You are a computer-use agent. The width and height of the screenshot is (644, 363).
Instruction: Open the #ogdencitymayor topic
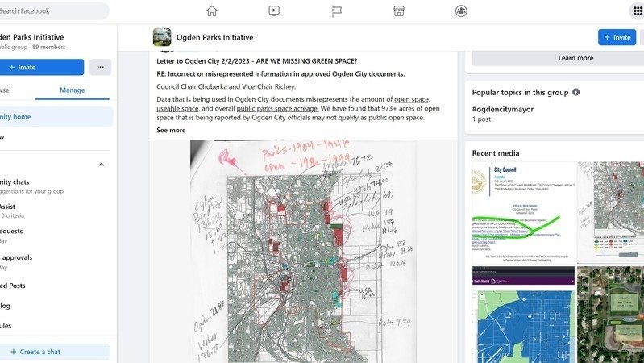[503, 110]
